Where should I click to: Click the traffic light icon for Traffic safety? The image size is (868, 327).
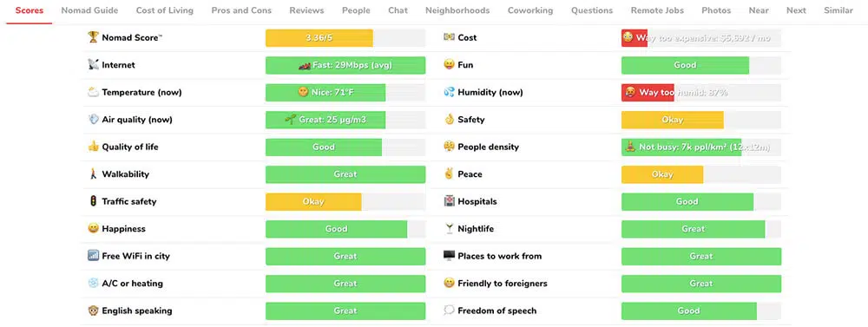click(x=93, y=201)
